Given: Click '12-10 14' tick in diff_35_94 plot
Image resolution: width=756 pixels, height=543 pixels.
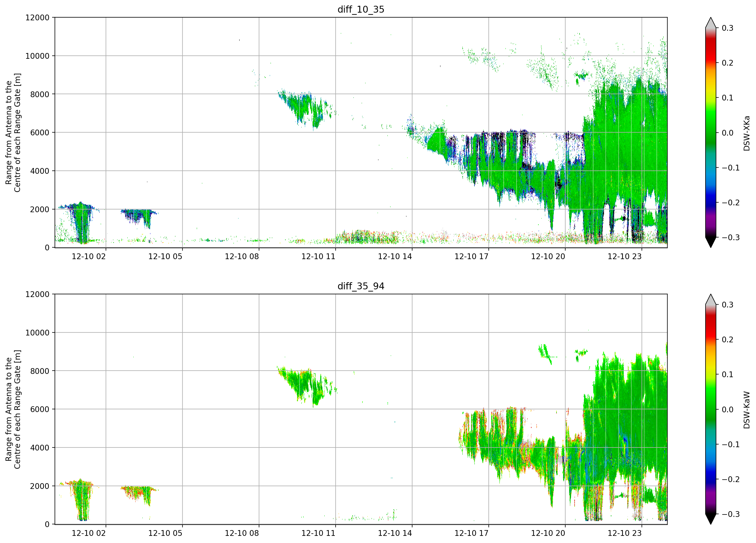Looking at the screenshot, I should tap(395, 533).
